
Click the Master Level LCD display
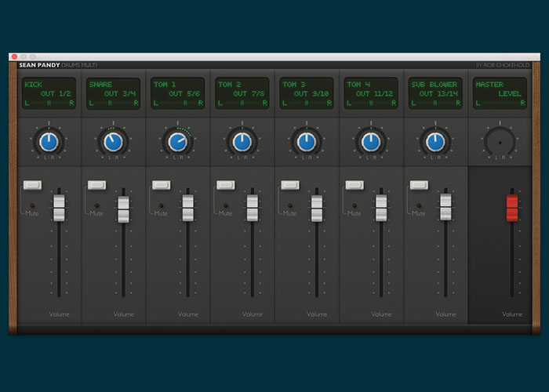click(500, 93)
